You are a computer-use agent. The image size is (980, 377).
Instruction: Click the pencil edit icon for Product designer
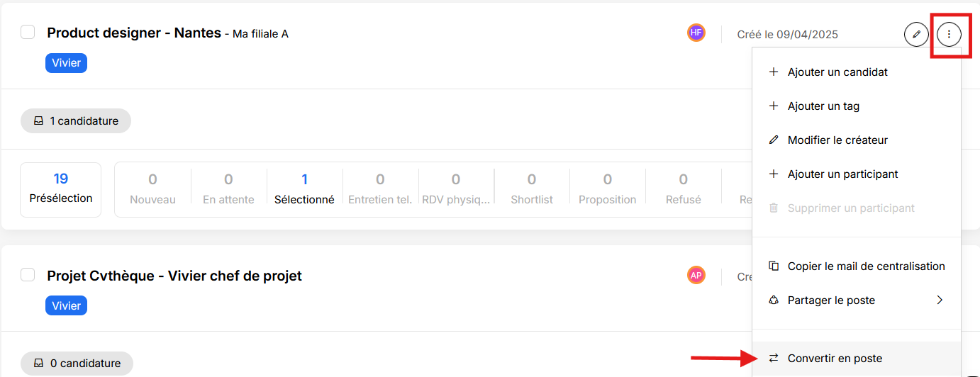pyautogui.click(x=916, y=34)
